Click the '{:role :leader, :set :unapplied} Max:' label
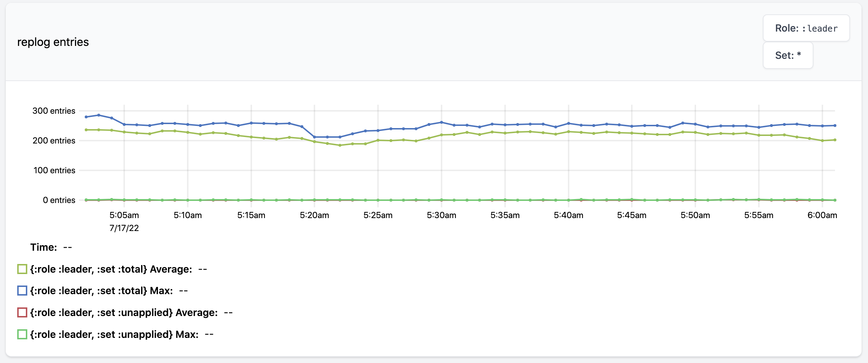 [114, 334]
